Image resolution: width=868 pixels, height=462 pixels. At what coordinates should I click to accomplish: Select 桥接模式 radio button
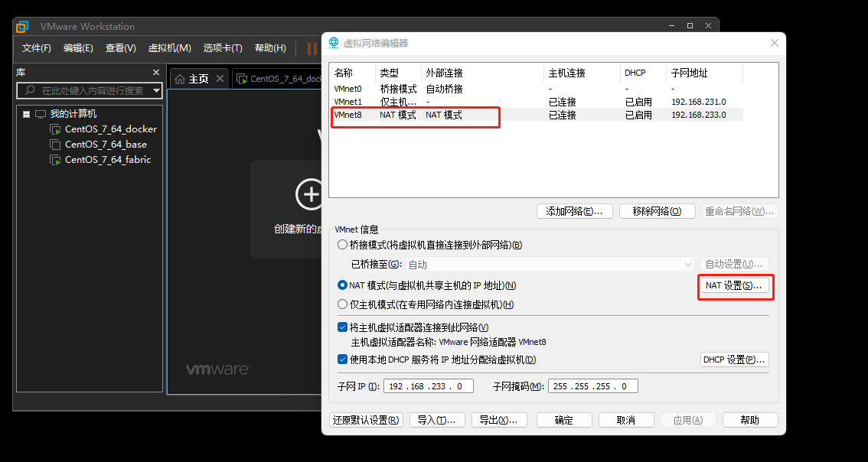[343, 245]
